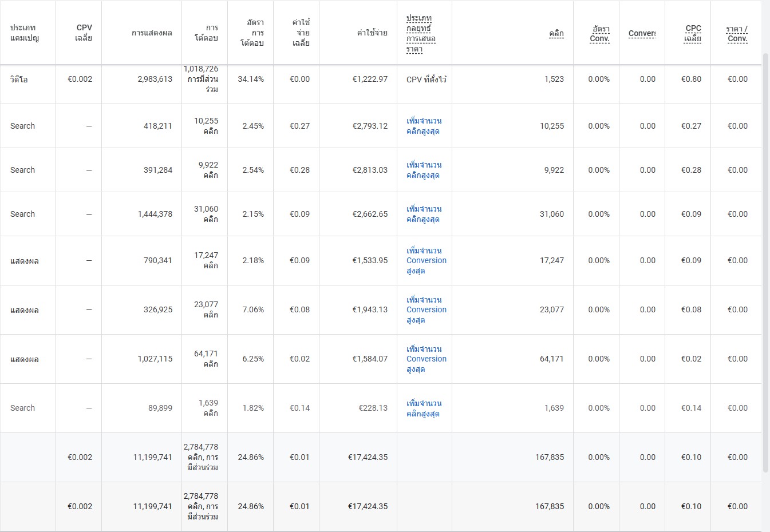Sort by the คลิก column header

point(556,33)
